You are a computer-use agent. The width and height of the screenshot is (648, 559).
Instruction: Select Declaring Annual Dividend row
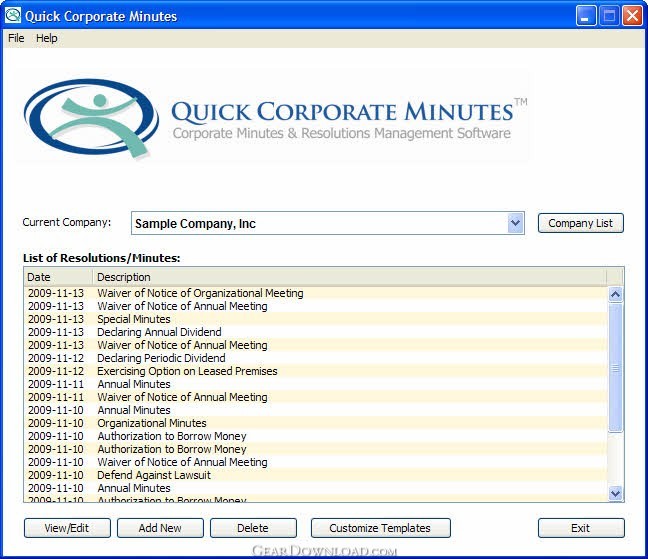point(316,332)
